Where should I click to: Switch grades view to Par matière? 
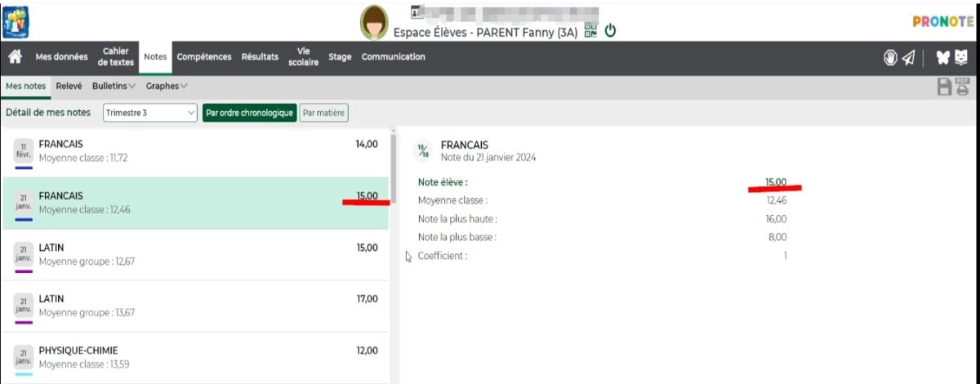(324, 113)
